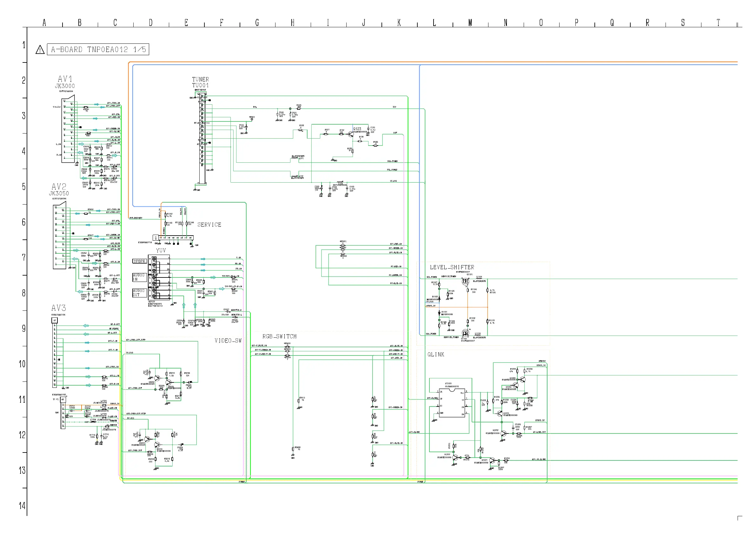
Task: Click the IC1220 chip in QLINK section
Action: coord(452,402)
